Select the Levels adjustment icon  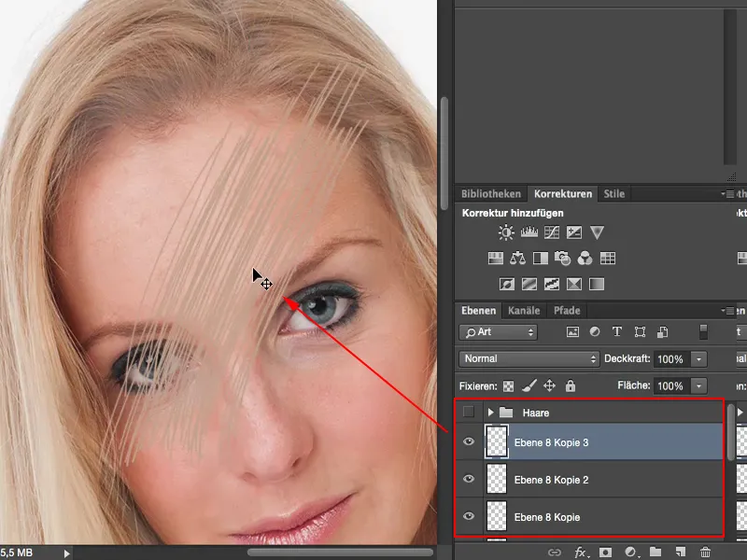(528, 231)
